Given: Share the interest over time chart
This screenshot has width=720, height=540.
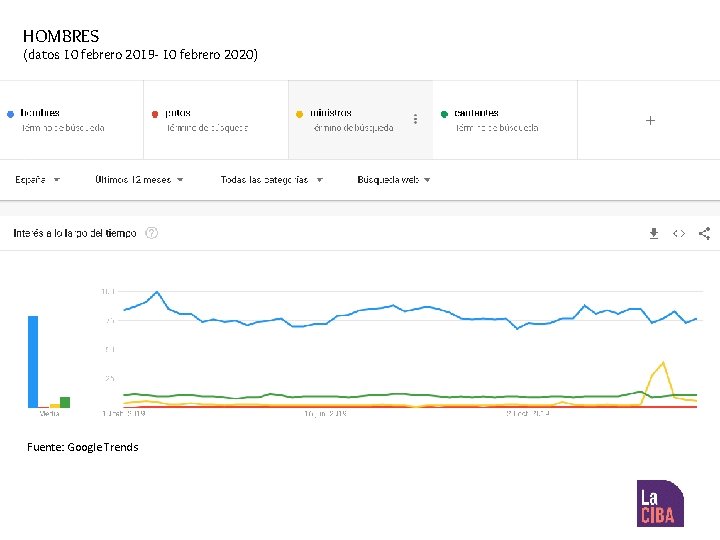Looking at the screenshot, I should (704, 233).
